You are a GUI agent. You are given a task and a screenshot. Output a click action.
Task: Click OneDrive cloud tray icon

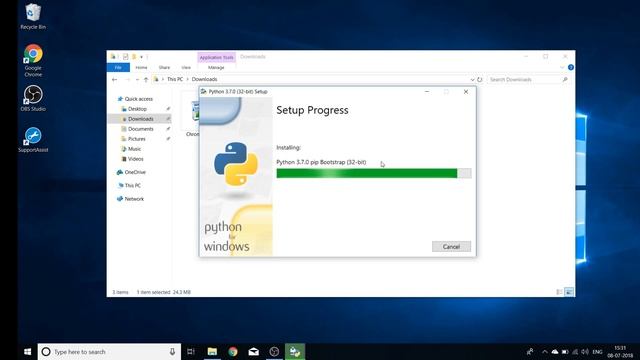(555, 351)
